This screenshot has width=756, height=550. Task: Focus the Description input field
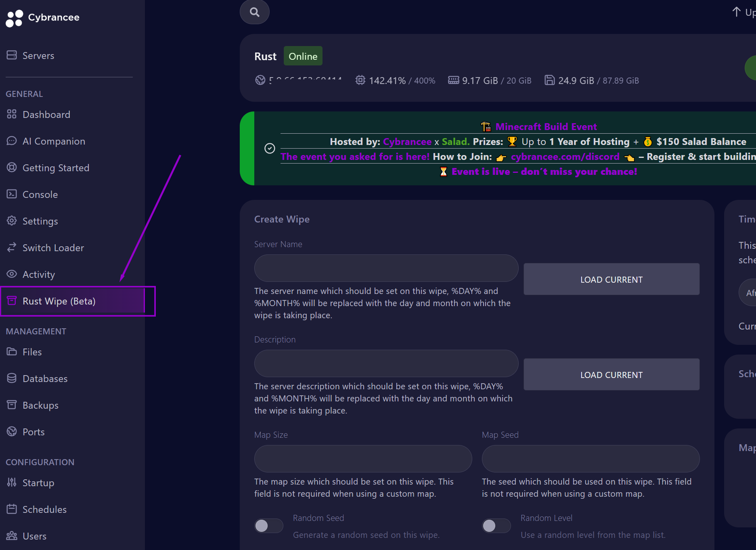click(x=386, y=363)
